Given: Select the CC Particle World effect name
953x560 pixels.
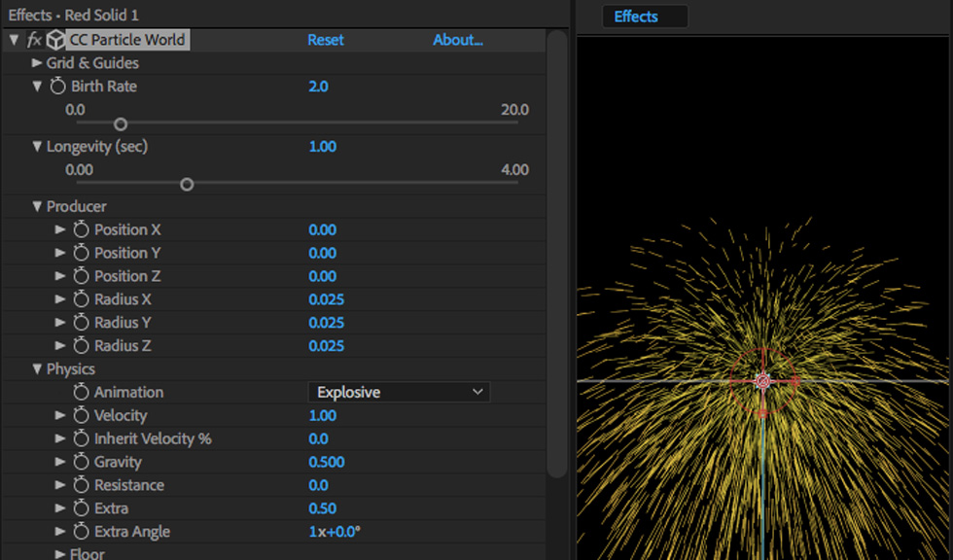Looking at the screenshot, I should tap(127, 40).
